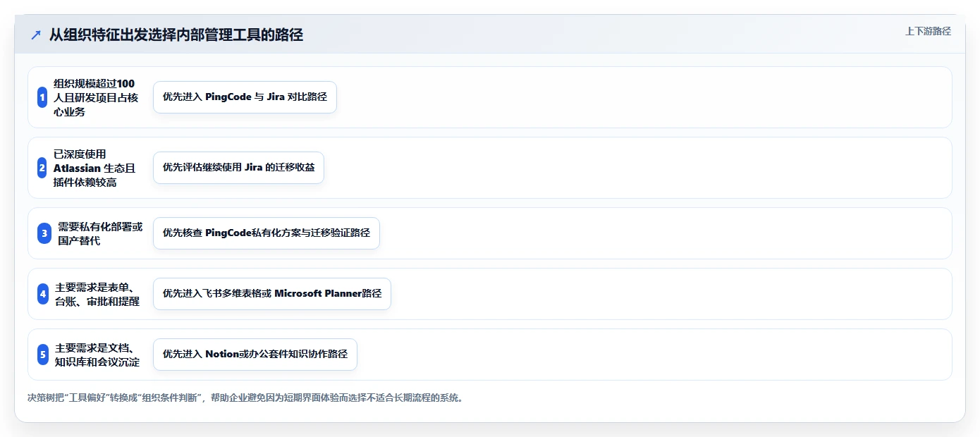This screenshot has width=980, height=437.
Task: Select condition 已深度使用 Atlassian 生态且插件依赖较高
Action: click(x=96, y=168)
